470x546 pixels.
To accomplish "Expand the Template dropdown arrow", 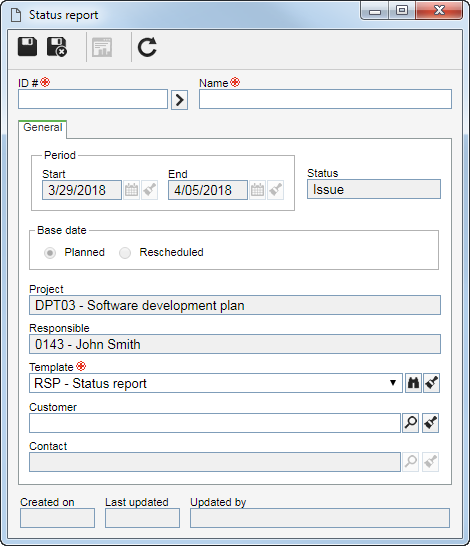I will (393, 383).
